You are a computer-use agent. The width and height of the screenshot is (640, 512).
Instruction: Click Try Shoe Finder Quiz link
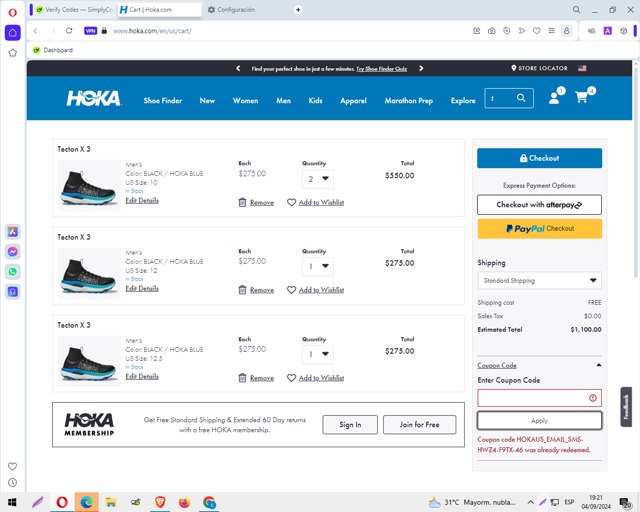coord(381,69)
